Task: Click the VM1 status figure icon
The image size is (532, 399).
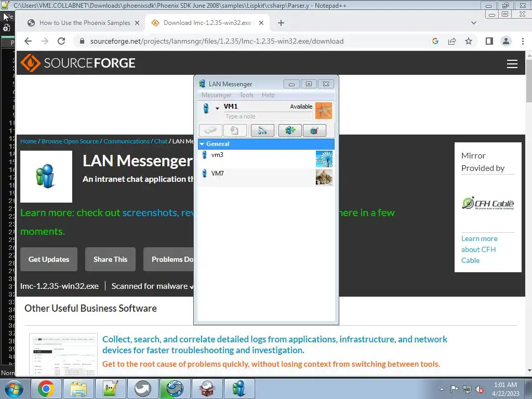Action: click(206, 108)
